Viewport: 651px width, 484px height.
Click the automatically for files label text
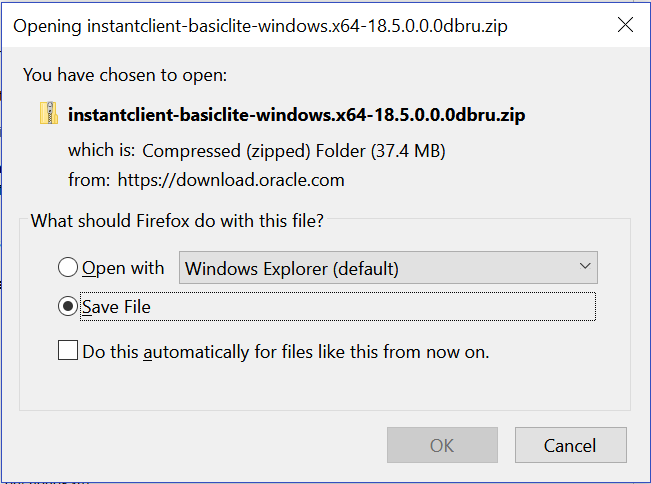[286, 352]
